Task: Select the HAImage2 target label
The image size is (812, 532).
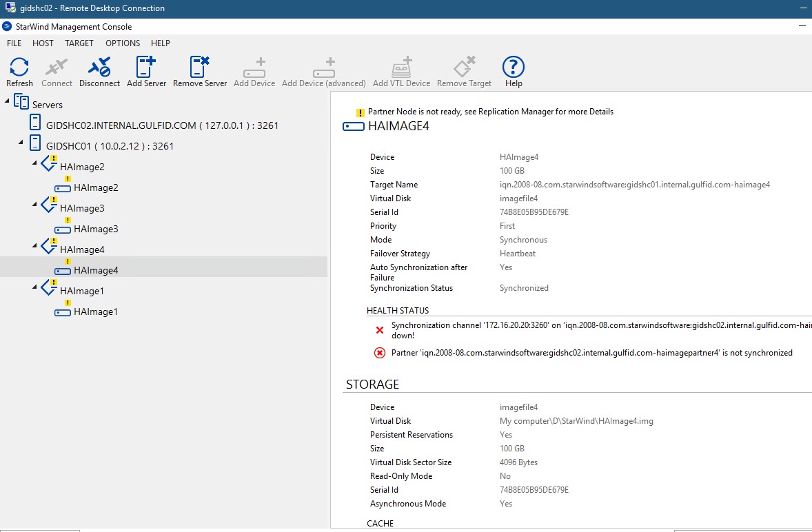Action: [x=82, y=167]
